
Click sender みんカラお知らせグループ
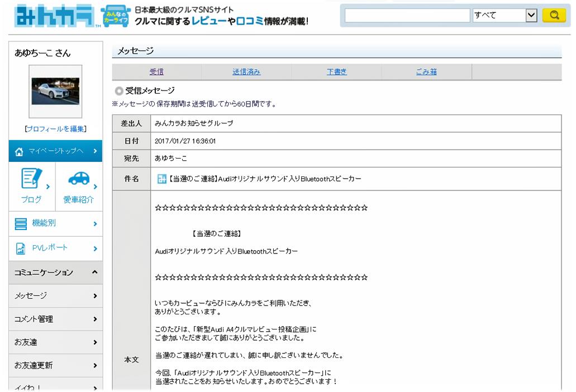194,123
